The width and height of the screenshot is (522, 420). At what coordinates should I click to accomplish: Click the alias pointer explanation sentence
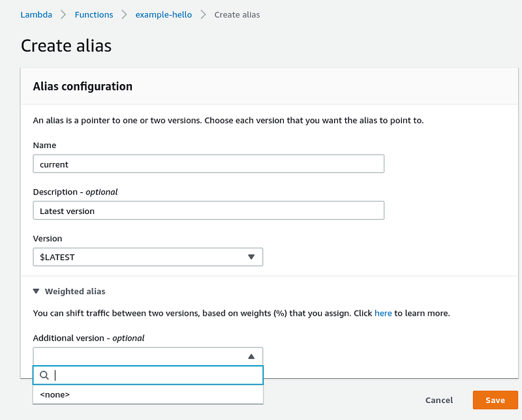228,121
